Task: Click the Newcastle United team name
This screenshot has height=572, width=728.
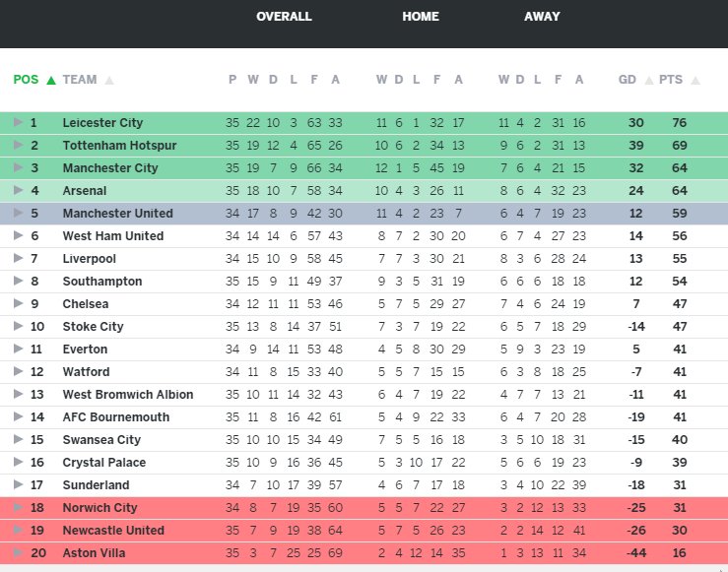Action: (113, 531)
